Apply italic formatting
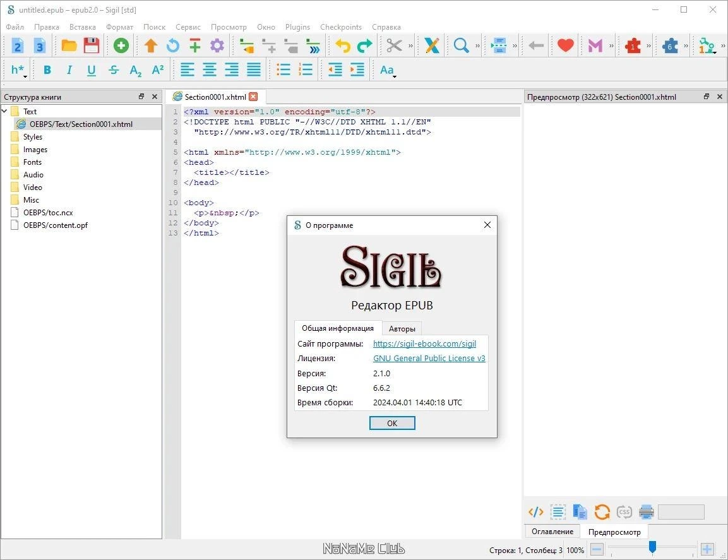This screenshot has height=560, width=728. click(x=69, y=69)
